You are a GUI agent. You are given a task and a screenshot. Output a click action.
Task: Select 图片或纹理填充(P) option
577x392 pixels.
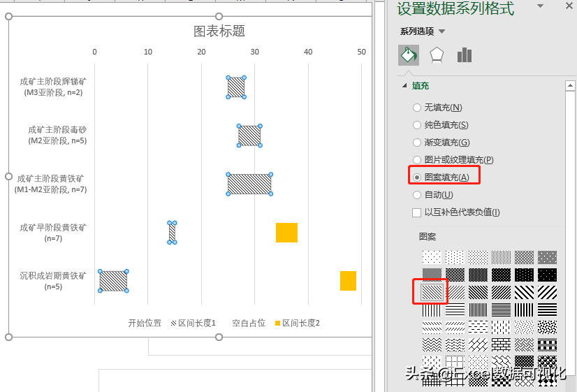click(x=453, y=160)
